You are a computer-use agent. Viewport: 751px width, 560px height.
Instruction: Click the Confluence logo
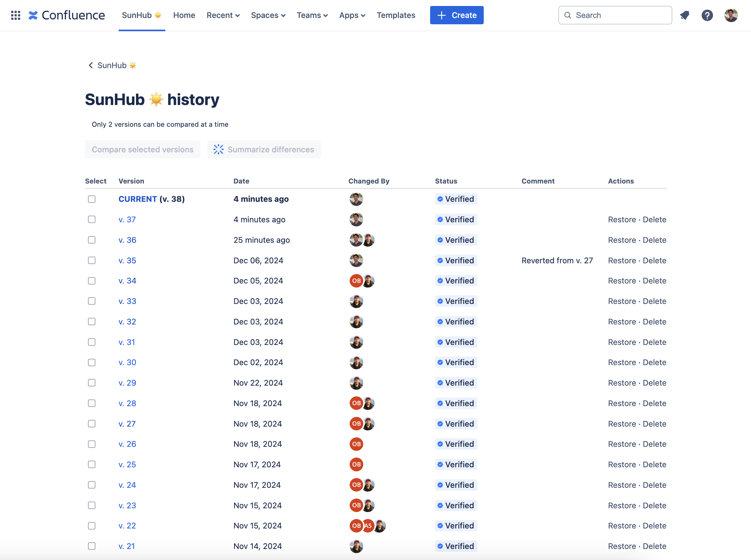(67, 15)
